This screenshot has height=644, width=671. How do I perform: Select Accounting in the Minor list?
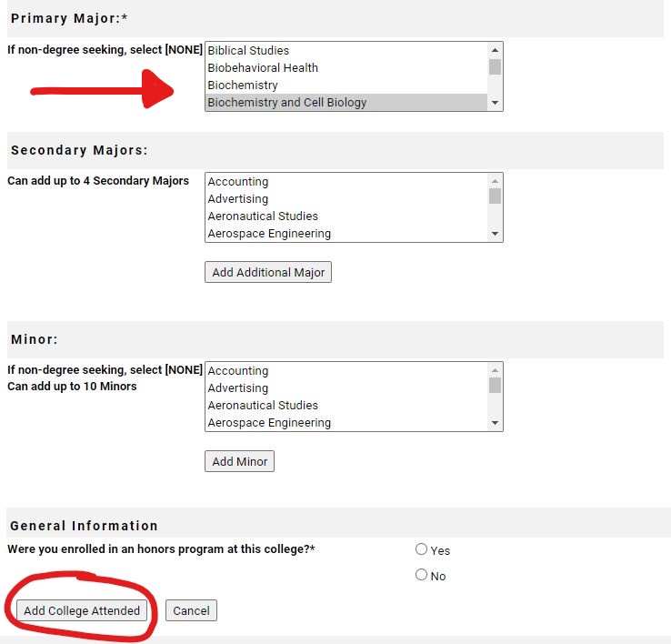[238, 371]
